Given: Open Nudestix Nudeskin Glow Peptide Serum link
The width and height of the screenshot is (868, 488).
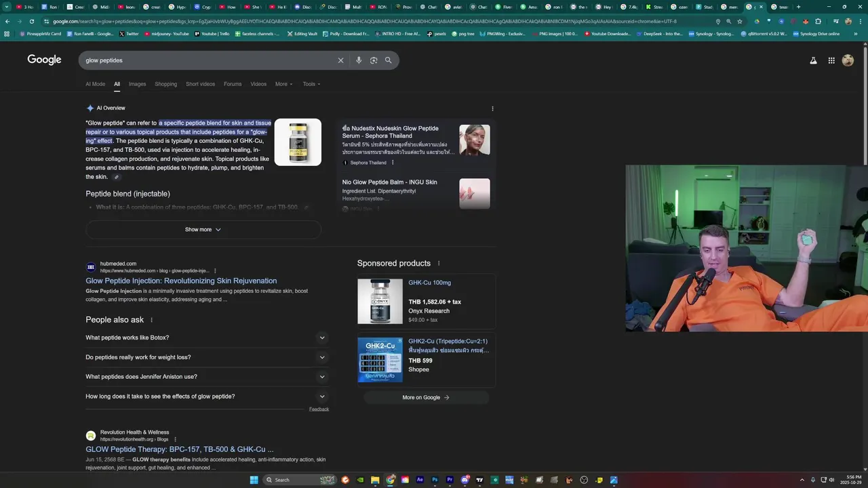Looking at the screenshot, I should 390,131.
